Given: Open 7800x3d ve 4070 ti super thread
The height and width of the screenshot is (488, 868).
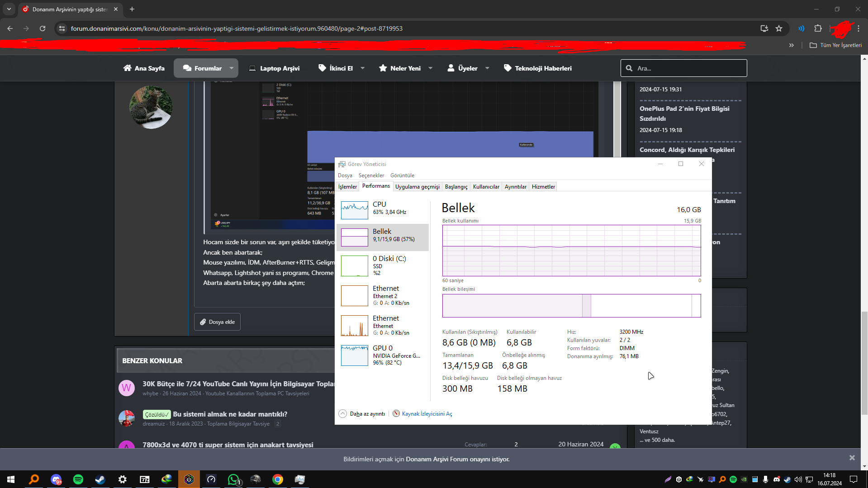Looking at the screenshot, I should 228,445.
